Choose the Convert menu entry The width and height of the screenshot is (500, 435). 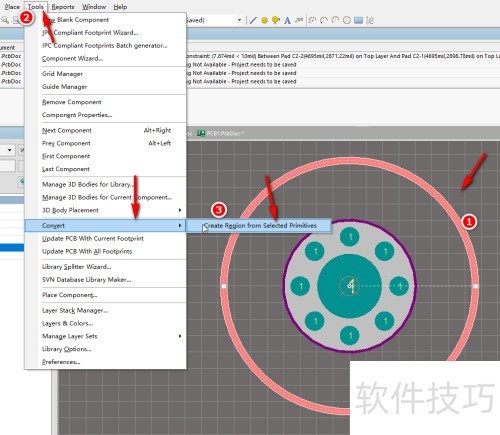click(105, 226)
